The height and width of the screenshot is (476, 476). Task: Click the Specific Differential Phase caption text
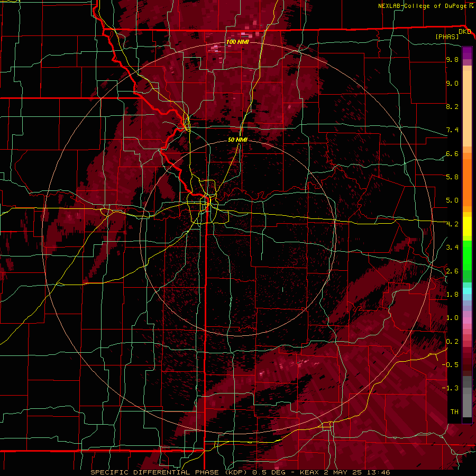click(x=240, y=472)
